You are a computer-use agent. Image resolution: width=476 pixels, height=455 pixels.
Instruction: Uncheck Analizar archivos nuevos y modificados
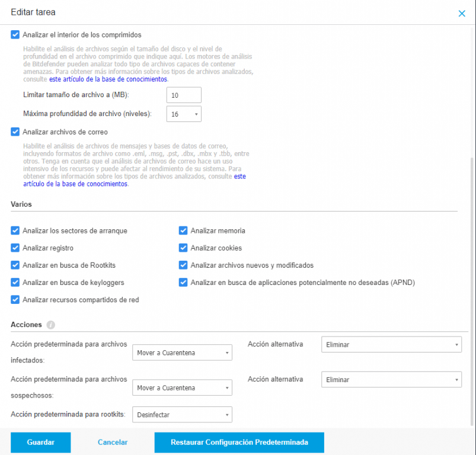click(x=183, y=265)
